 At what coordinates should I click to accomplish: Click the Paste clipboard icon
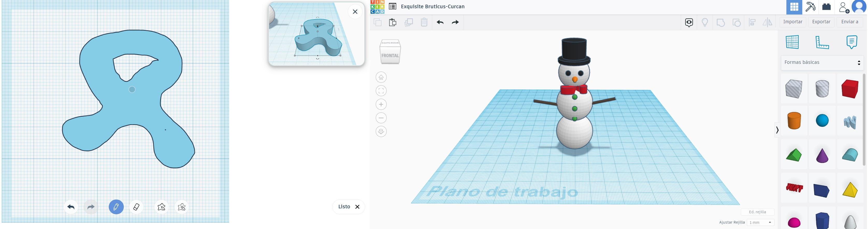coord(393,22)
